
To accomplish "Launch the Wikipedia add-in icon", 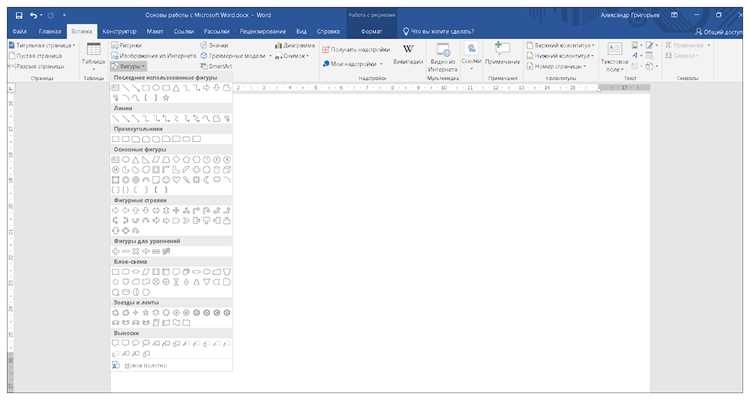I will pos(408,54).
